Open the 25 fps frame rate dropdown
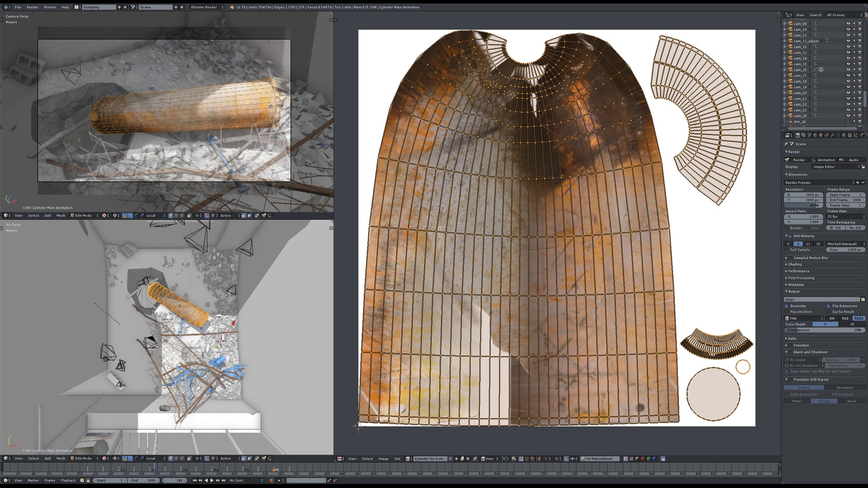Screen dimensions: 868x488 click(845, 216)
